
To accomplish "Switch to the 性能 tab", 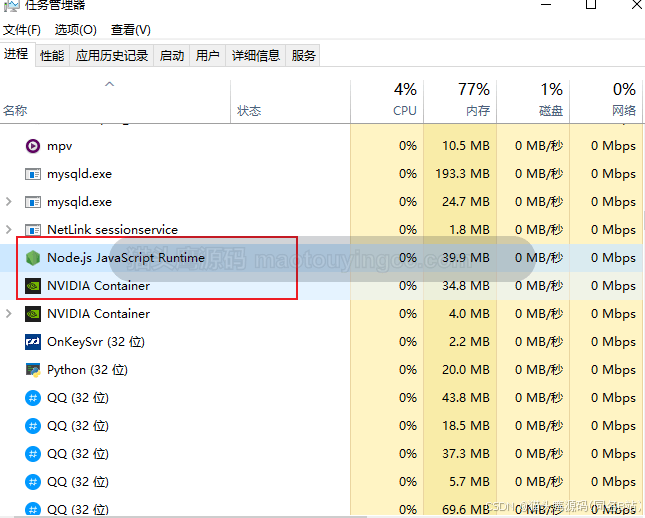I will (x=52, y=56).
